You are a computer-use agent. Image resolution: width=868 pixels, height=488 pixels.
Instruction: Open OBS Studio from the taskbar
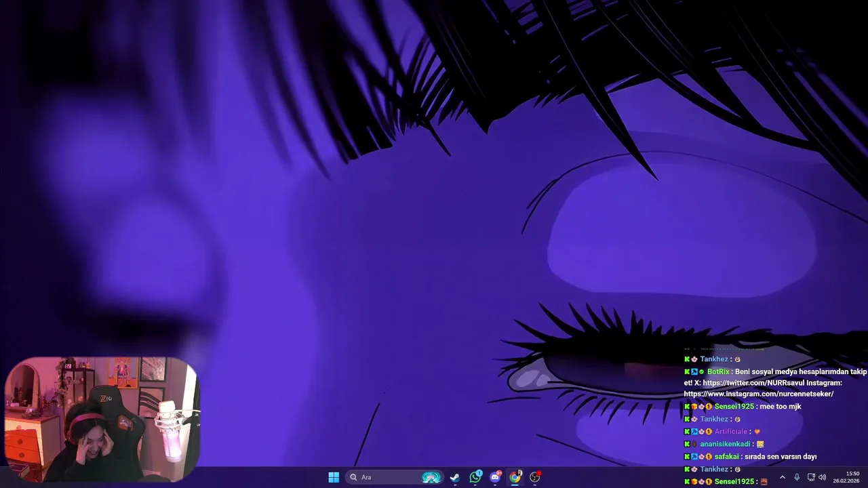pos(535,477)
